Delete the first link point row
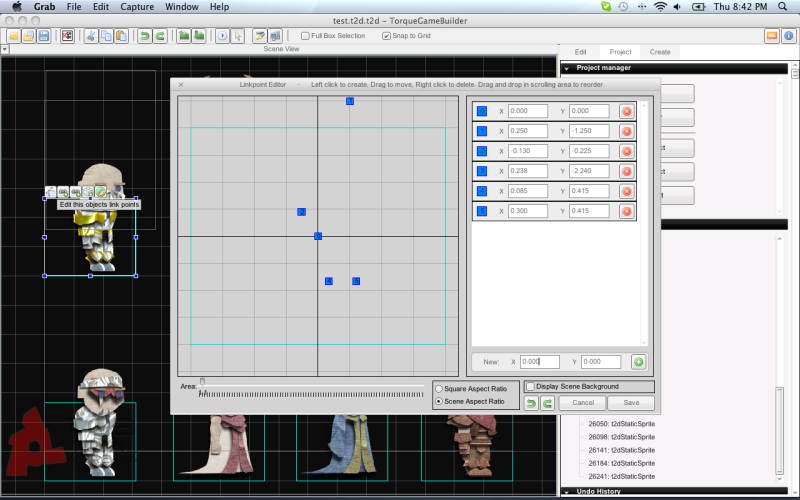The image size is (800, 500). click(x=627, y=111)
